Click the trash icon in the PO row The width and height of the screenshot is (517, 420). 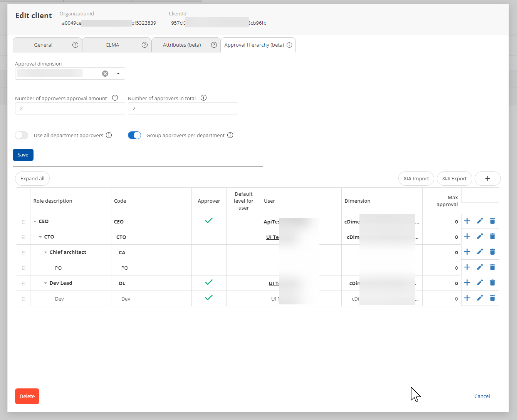[x=492, y=267]
